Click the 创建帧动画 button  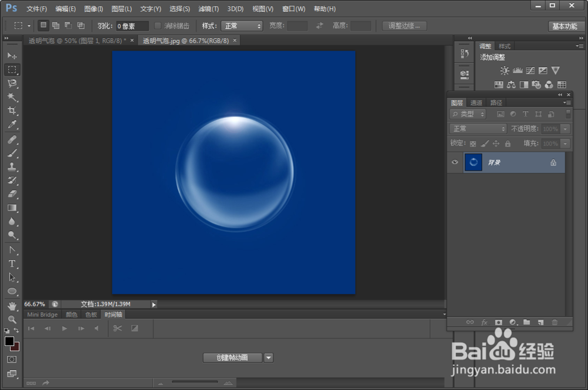point(232,358)
